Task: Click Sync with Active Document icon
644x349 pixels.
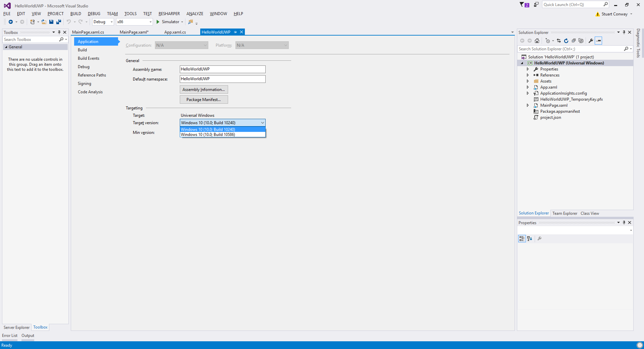Action: pyautogui.click(x=559, y=41)
